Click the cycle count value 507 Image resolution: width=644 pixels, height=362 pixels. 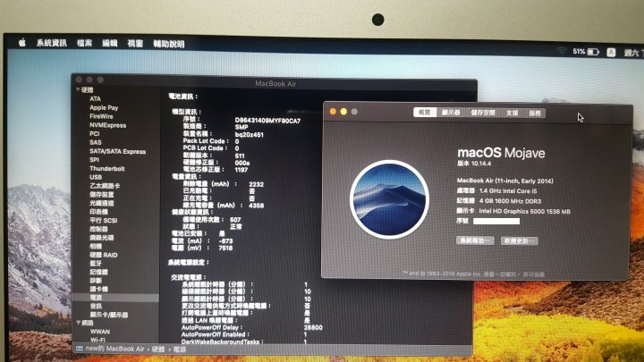[x=235, y=220]
